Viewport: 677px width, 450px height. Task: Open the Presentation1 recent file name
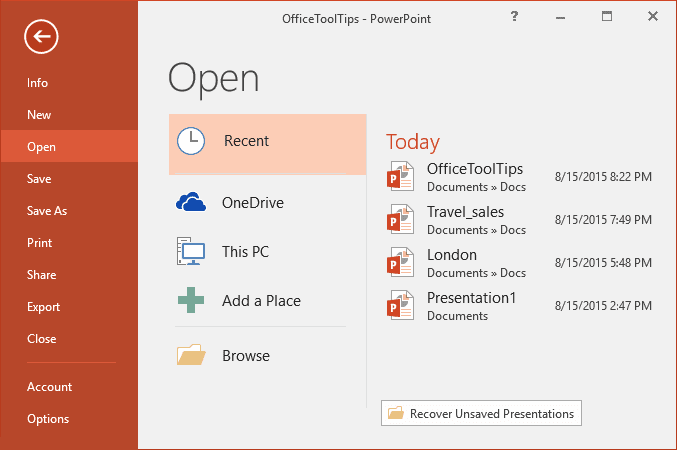click(x=471, y=298)
